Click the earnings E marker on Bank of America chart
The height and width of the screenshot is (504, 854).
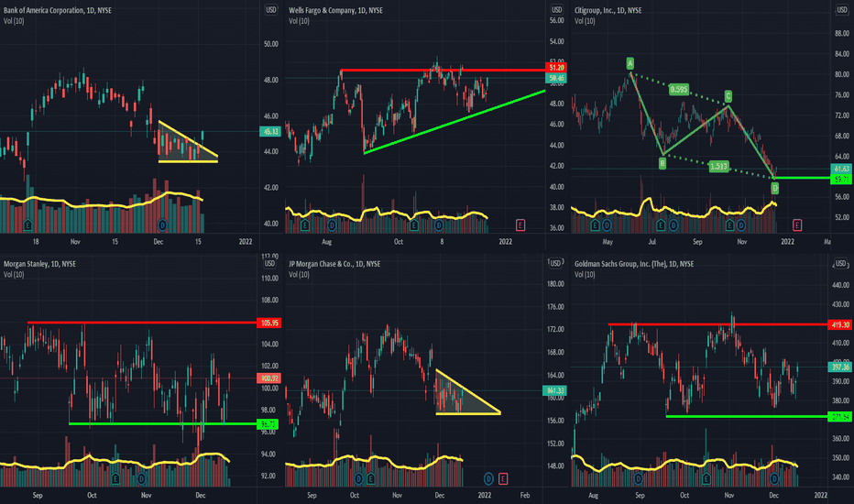click(27, 225)
